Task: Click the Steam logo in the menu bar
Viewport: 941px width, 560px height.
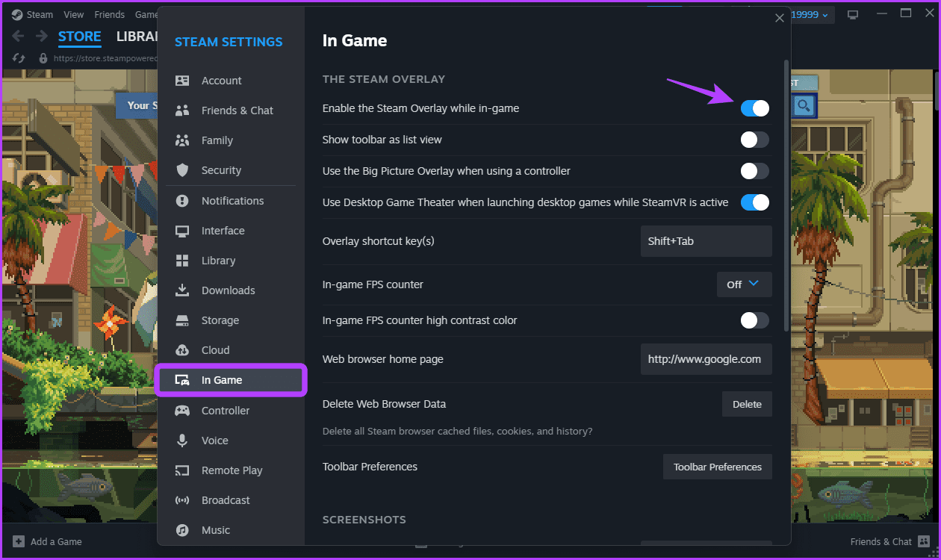Action: 16,14
